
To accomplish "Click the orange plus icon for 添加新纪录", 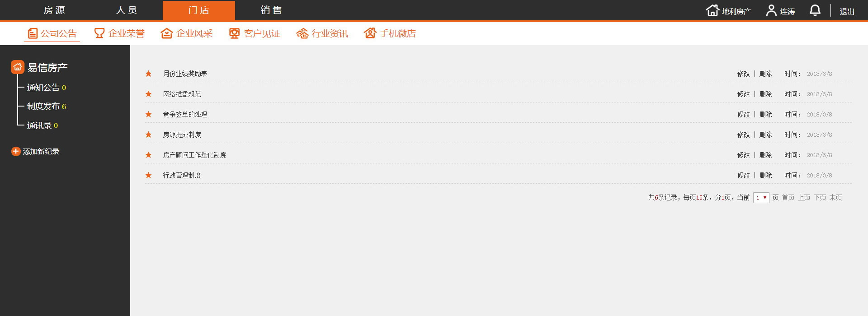I will [16, 151].
